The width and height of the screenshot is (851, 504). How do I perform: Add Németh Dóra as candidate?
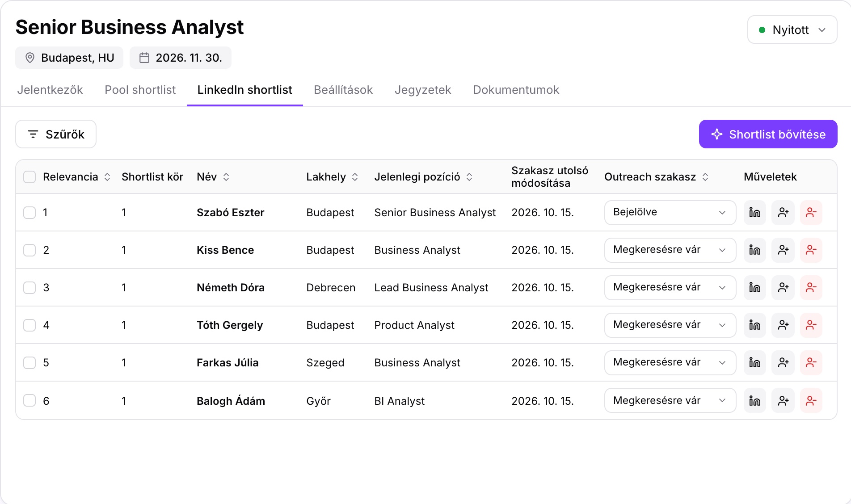click(x=783, y=287)
